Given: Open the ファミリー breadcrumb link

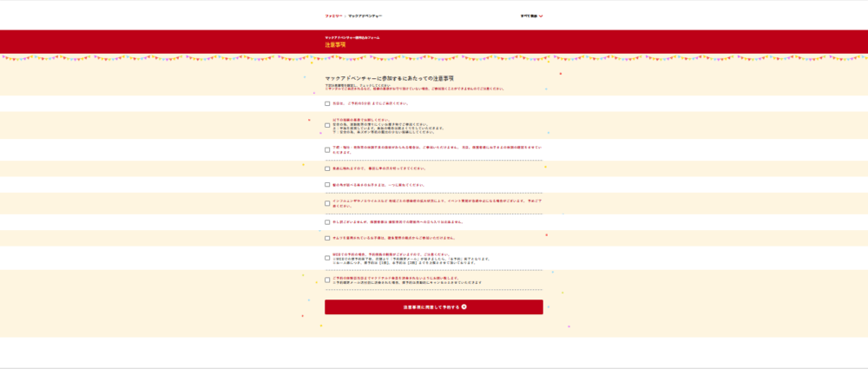Looking at the screenshot, I should [333, 16].
